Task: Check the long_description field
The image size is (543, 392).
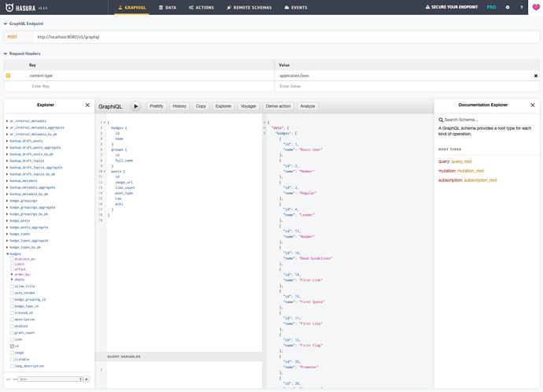Action: coord(12,366)
